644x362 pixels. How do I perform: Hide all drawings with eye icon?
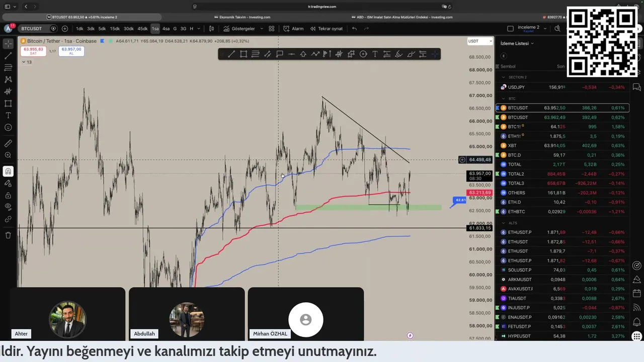(x=8, y=207)
